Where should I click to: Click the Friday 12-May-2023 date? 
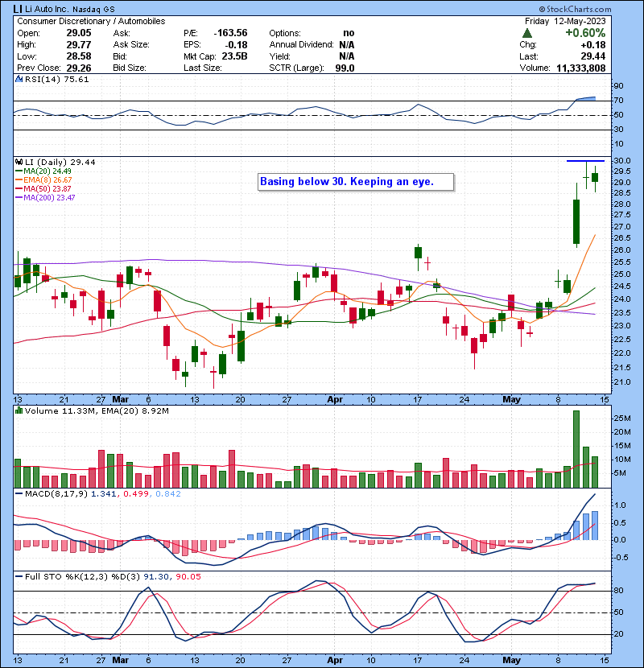point(565,21)
